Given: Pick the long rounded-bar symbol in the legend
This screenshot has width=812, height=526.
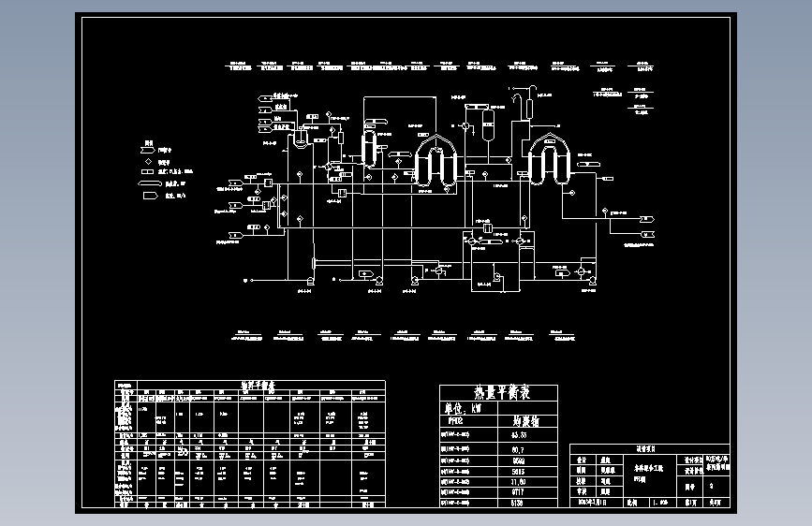Looking at the screenshot, I should tap(150, 183).
